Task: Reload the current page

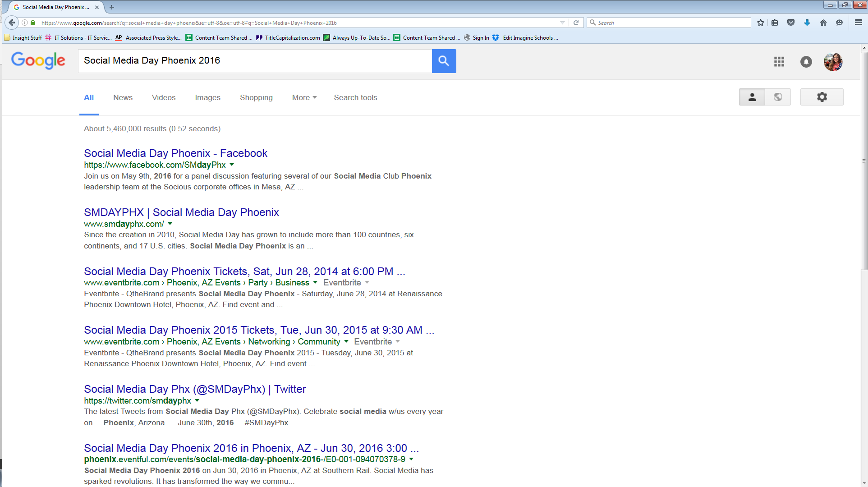Action: tap(576, 23)
